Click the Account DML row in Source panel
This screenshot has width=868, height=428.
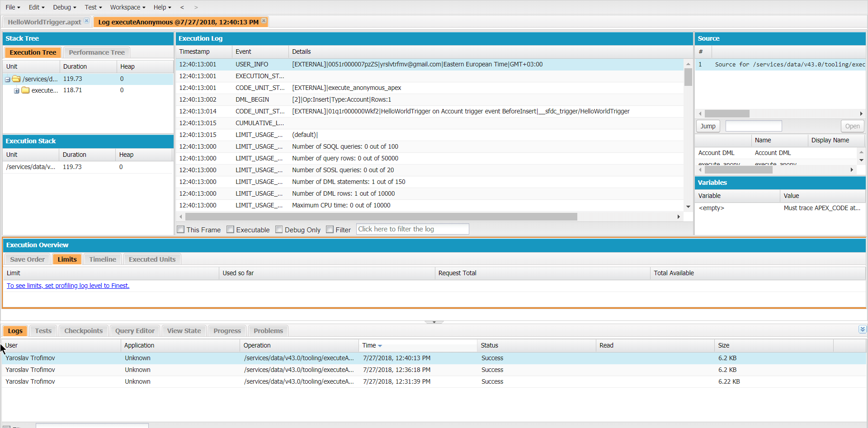coord(776,153)
